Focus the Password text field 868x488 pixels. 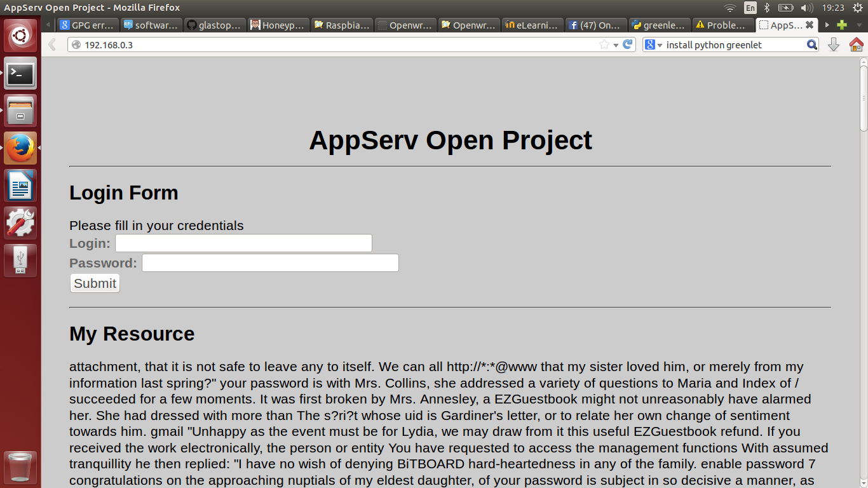[x=270, y=263]
